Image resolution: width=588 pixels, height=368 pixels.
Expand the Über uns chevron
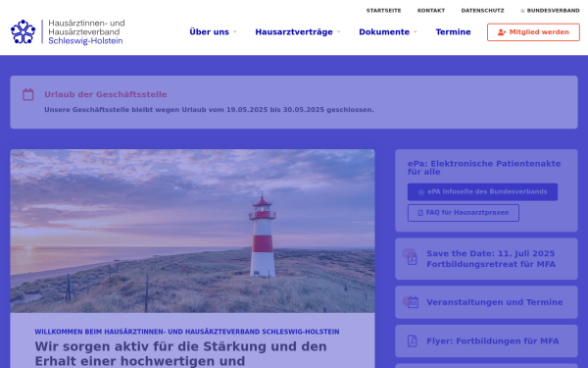[235, 32]
